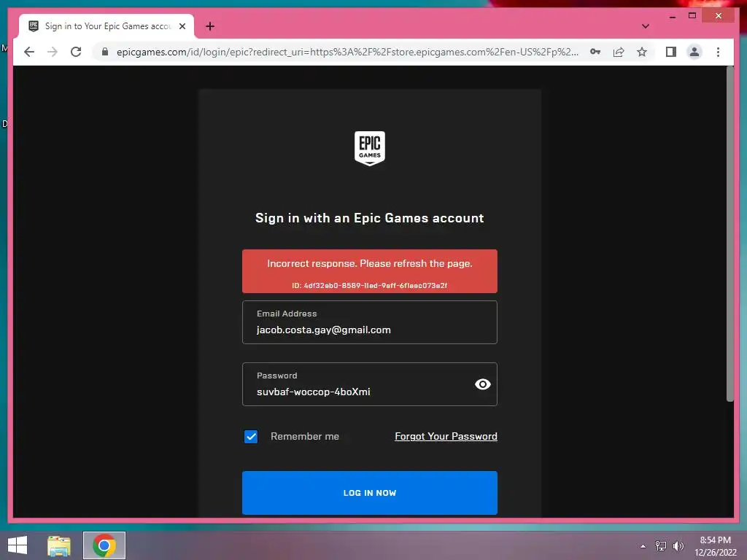
Task: Expand the tab search chevron
Action: (x=645, y=26)
